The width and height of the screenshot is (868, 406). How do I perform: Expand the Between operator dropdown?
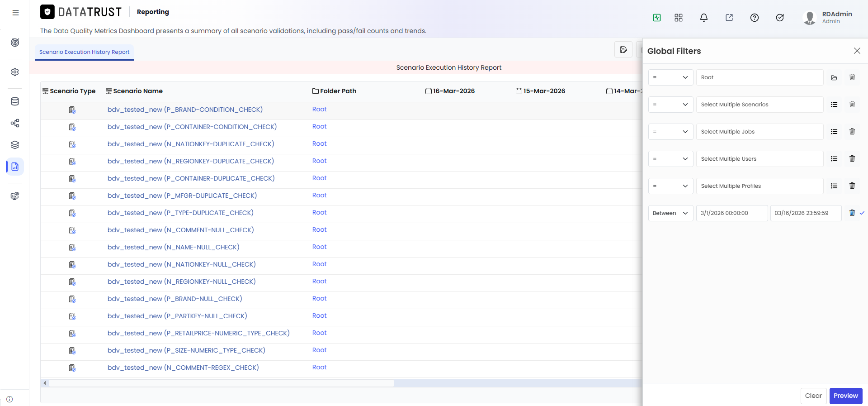click(670, 213)
